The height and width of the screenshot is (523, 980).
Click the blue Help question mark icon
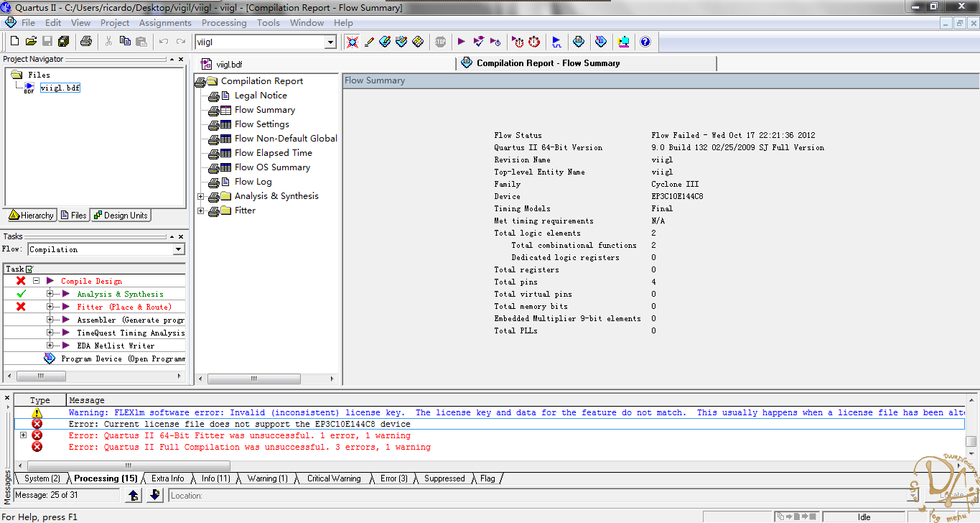pyautogui.click(x=645, y=42)
